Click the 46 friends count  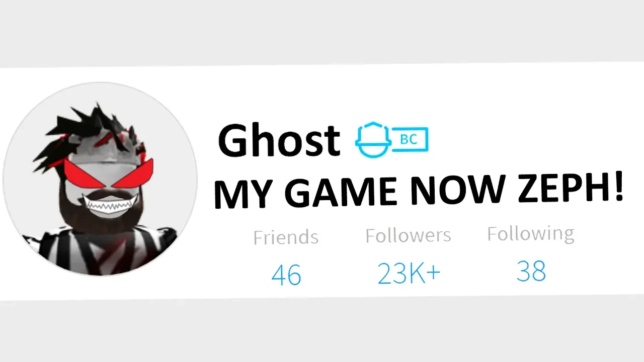286,275
